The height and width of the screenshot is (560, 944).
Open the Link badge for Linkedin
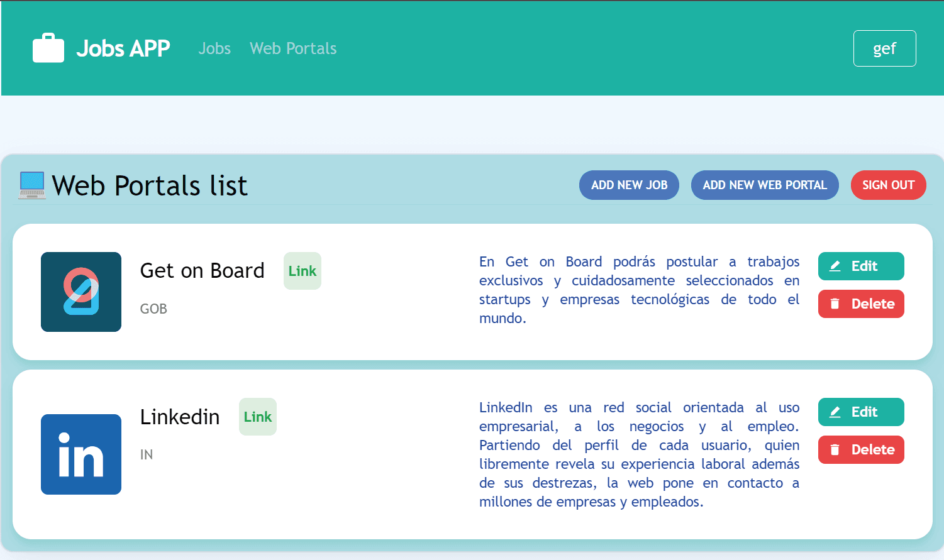(x=258, y=417)
